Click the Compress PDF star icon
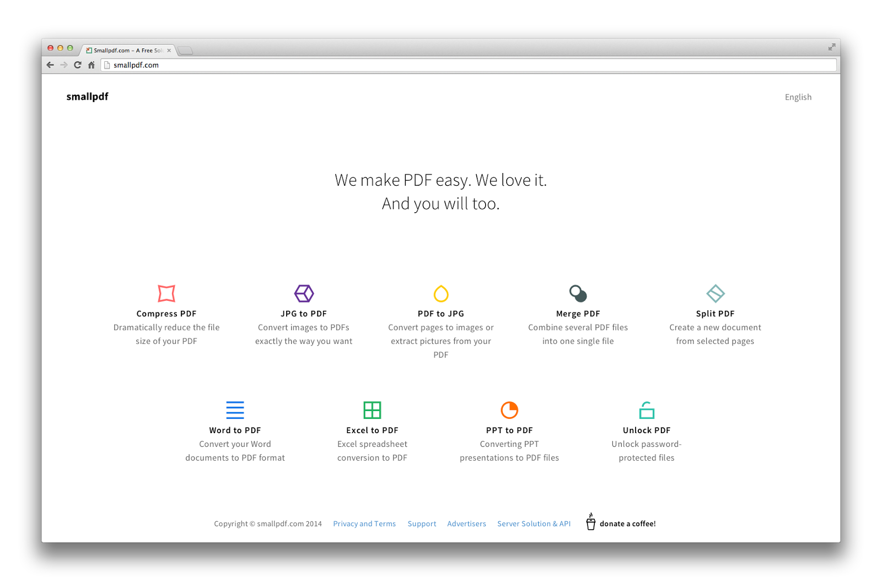 click(x=166, y=293)
